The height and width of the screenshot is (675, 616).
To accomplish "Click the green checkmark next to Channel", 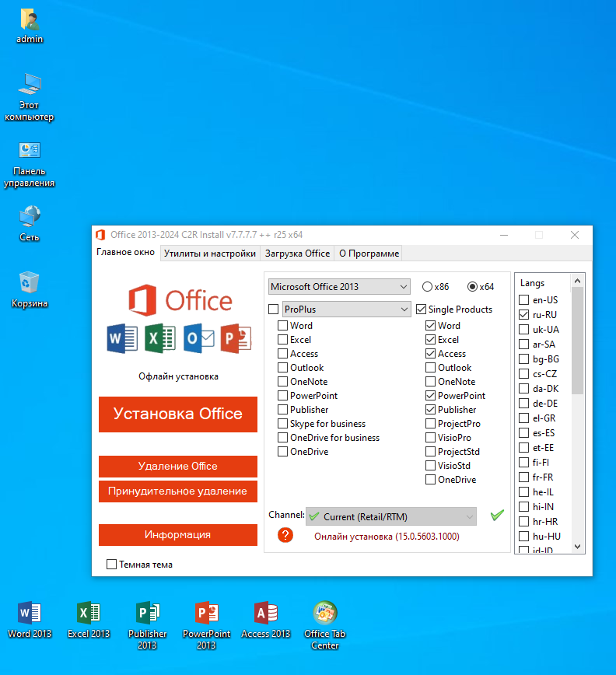I will click(497, 516).
